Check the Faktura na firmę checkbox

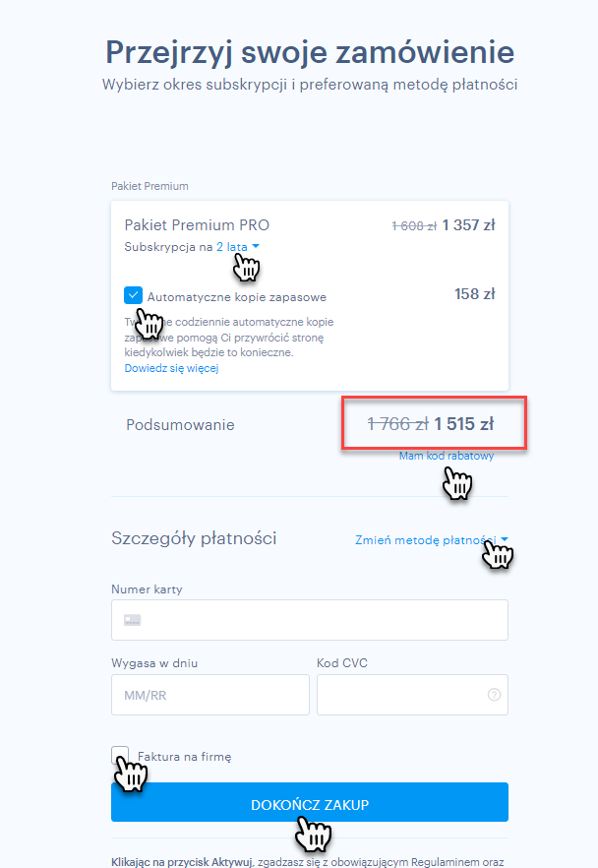tap(120, 755)
